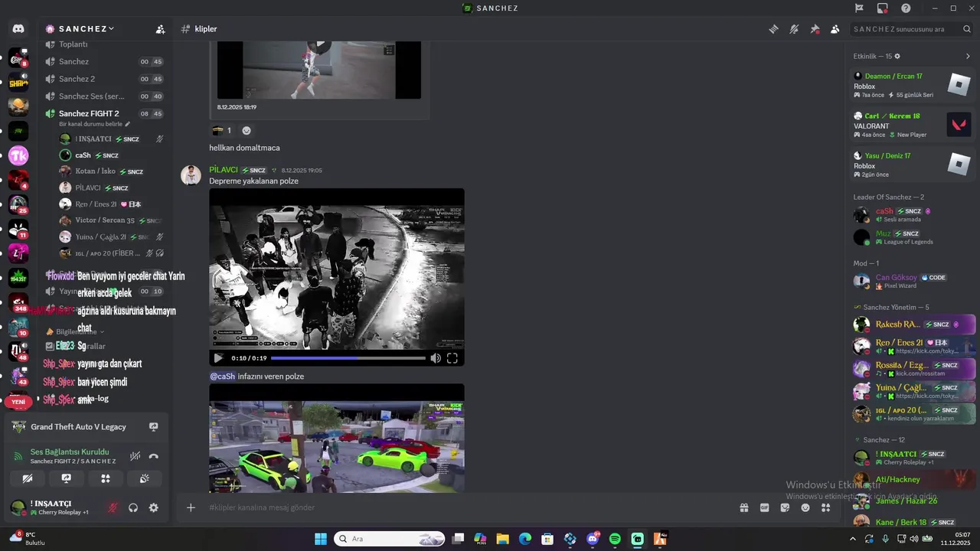Click the Share Your Screen button
The height and width of the screenshot is (551, 980).
pyautogui.click(x=67, y=478)
